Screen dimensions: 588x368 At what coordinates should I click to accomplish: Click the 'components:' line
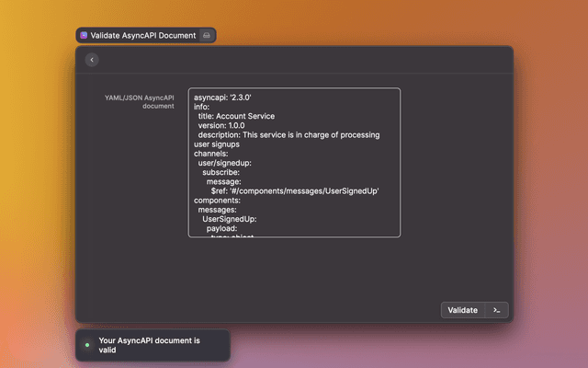point(217,201)
